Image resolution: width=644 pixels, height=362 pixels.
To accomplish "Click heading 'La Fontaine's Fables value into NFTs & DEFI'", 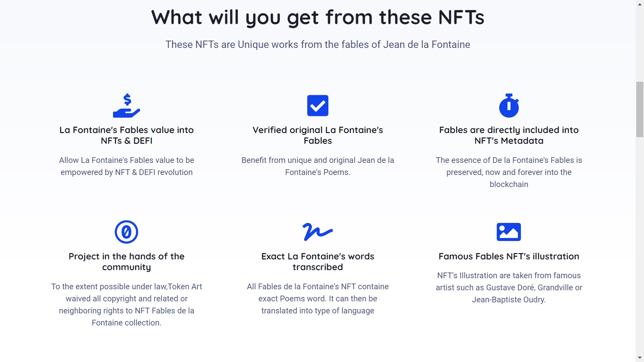I will (x=126, y=135).
